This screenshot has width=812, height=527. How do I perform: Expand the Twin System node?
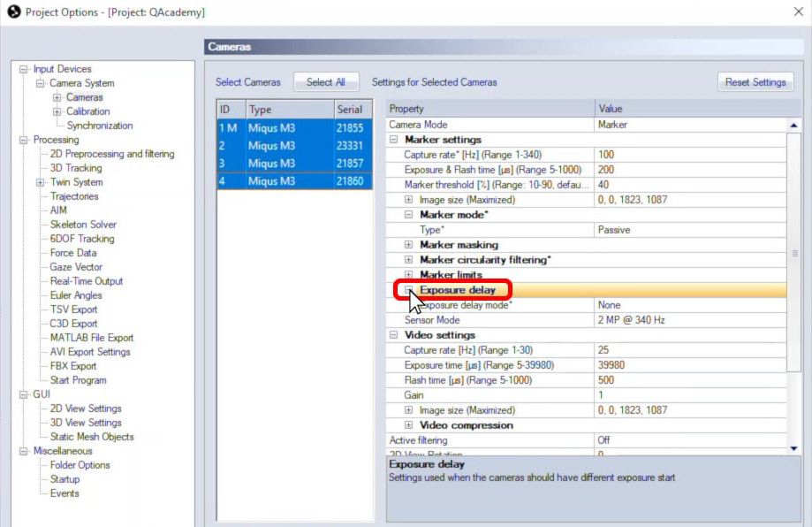pos(41,182)
